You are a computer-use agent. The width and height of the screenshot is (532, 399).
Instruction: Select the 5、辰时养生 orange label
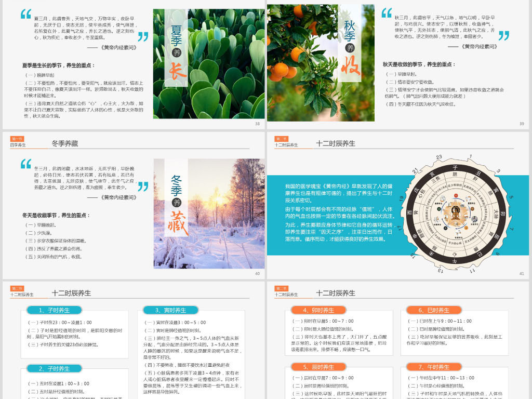[x=319, y=367]
